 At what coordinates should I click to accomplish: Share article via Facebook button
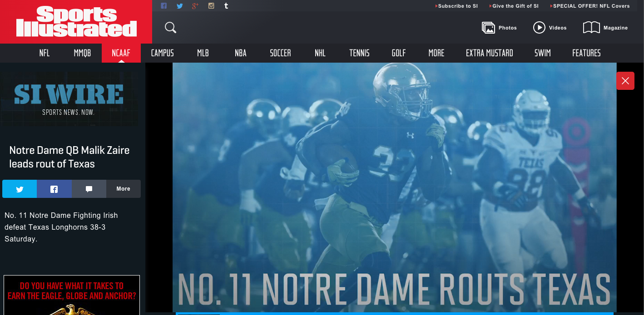[x=54, y=189]
